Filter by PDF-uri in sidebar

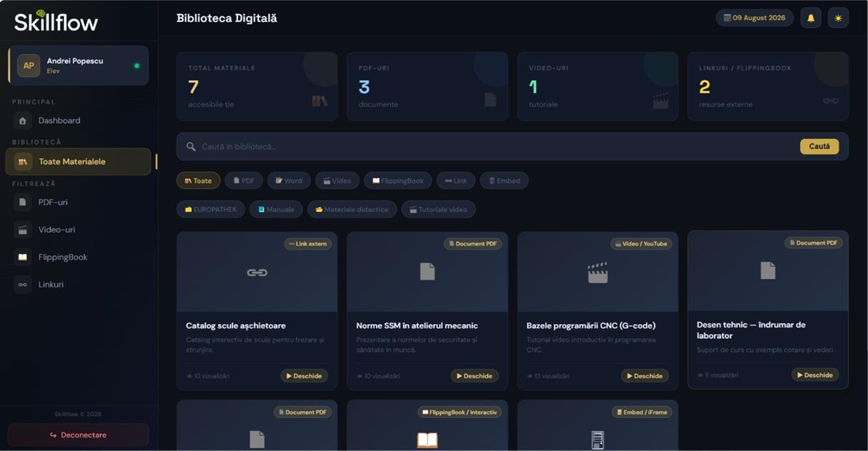tap(78, 203)
